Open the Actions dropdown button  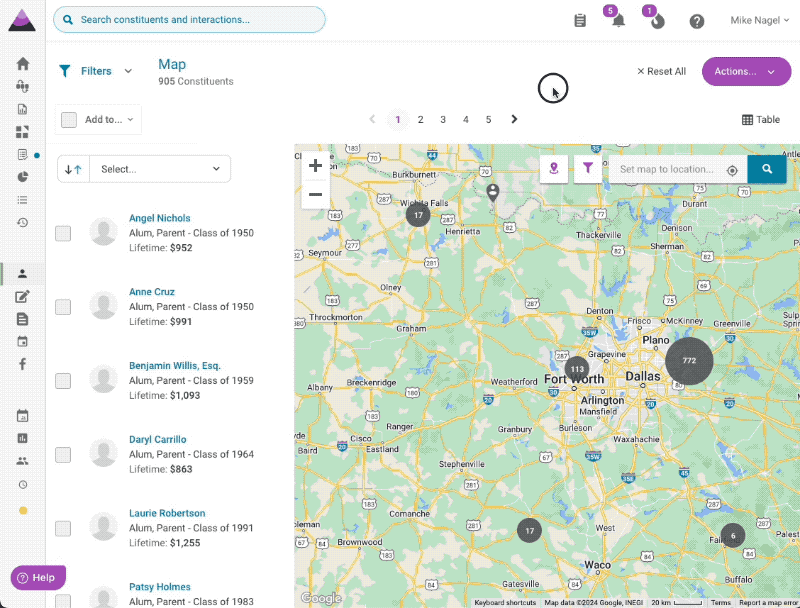pyautogui.click(x=746, y=72)
